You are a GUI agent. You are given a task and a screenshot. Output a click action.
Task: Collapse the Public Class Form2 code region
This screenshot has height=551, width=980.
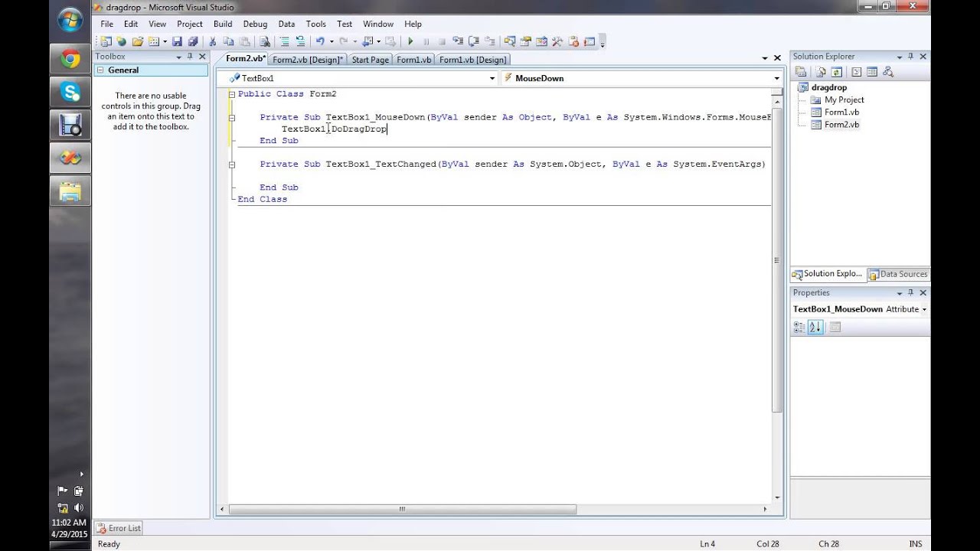tap(232, 94)
